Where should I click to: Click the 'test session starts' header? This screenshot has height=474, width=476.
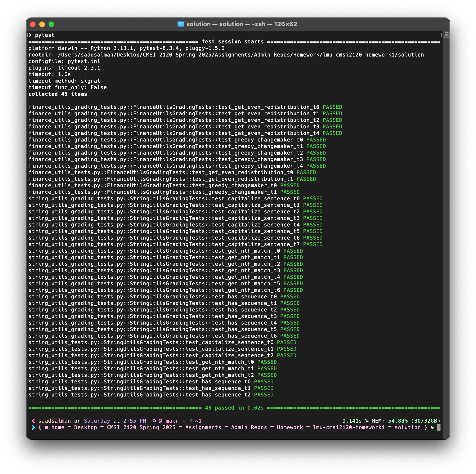(x=233, y=42)
